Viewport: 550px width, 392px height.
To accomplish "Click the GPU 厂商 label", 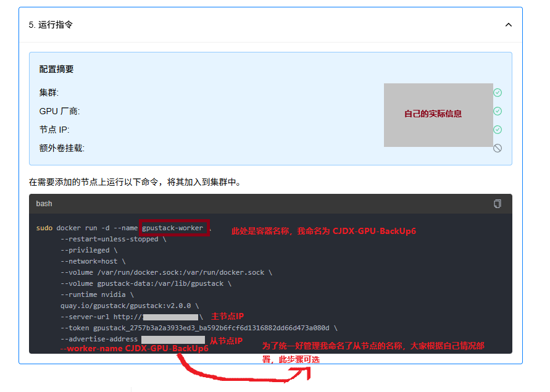I will pyautogui.click(x=60, y=111).
